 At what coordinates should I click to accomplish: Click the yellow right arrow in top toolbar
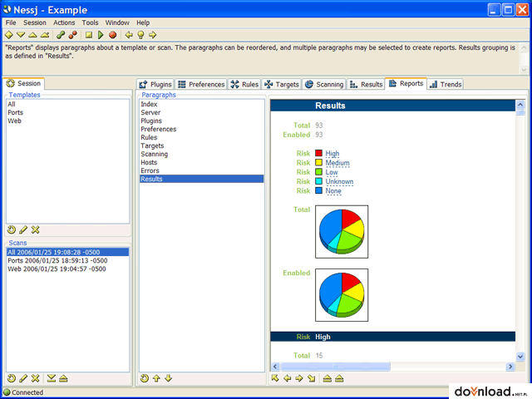[x=153, y=35]
